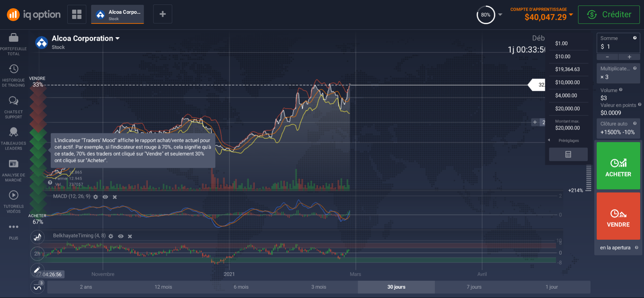Open the Plus three-dots menu

click(13, 227)
